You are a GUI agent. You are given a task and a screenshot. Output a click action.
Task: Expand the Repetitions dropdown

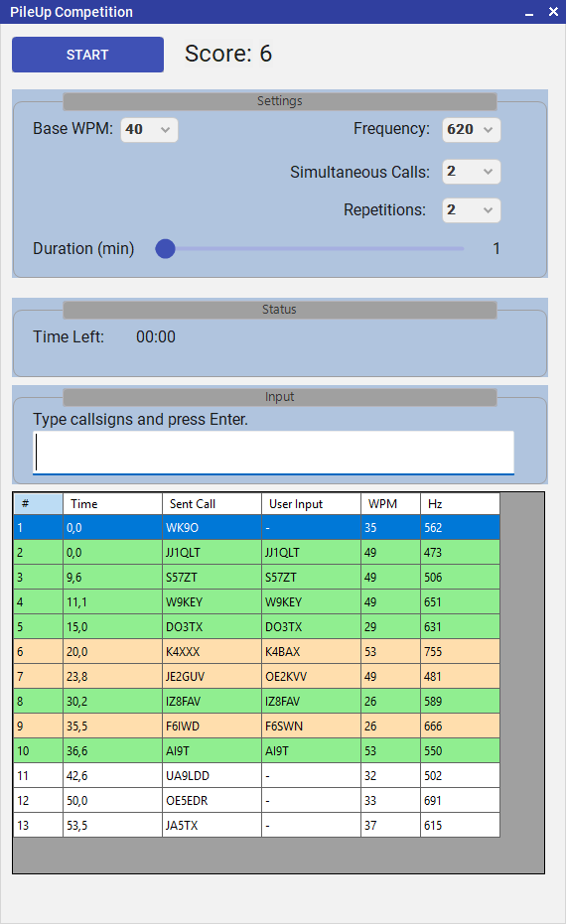[471, 210]
